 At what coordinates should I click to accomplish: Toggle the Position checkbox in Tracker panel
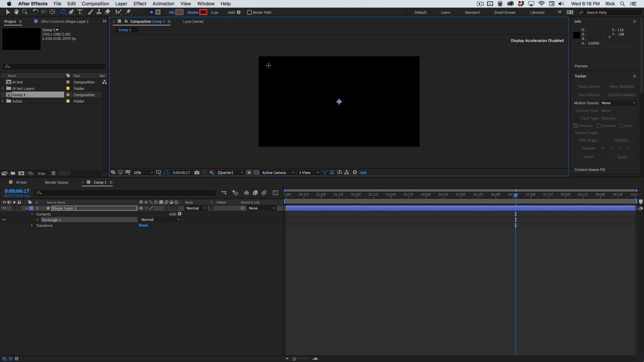tap(576, 125)
